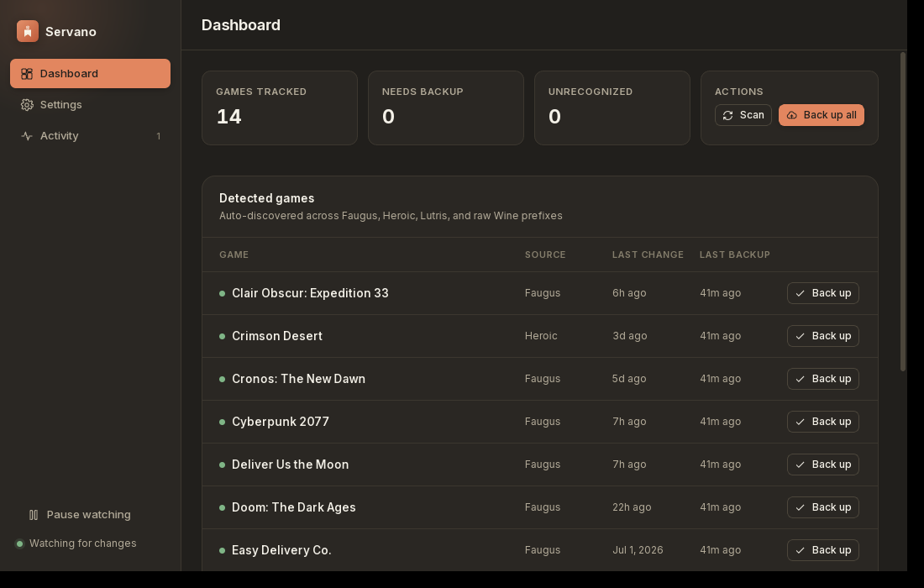The width and height of the screenshot is (924, 588).
Task: Click status dot beside Deliver Us the Moon
Action: tap(222, 465)
